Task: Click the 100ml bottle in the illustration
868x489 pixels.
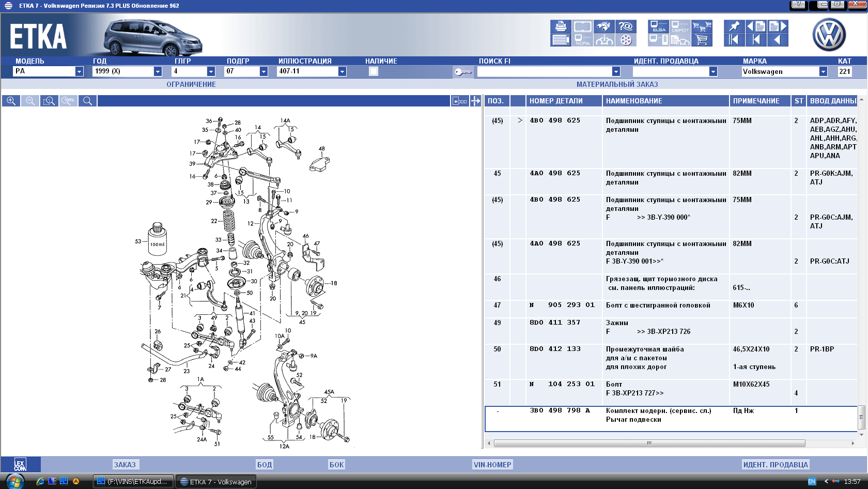Action: (x=158, y=239)
